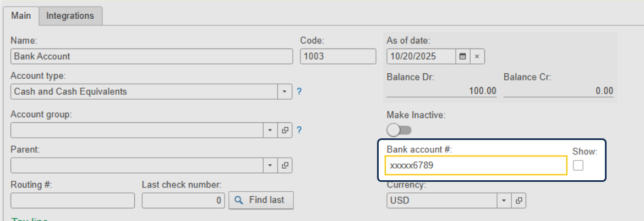Expand the Account group dropdown
The height and width of the screenshot is (221, 644).
[x=270, y=130]
